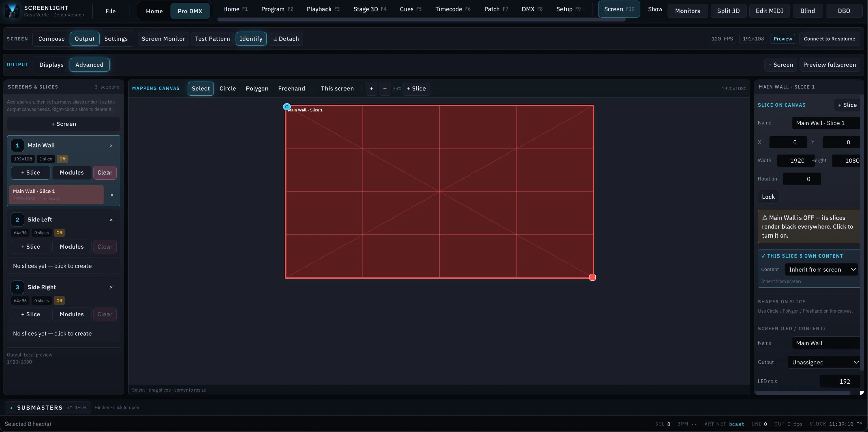The image size is (868, 432).
Task: Open the Patch F7 tab
Action: [496, 9]
